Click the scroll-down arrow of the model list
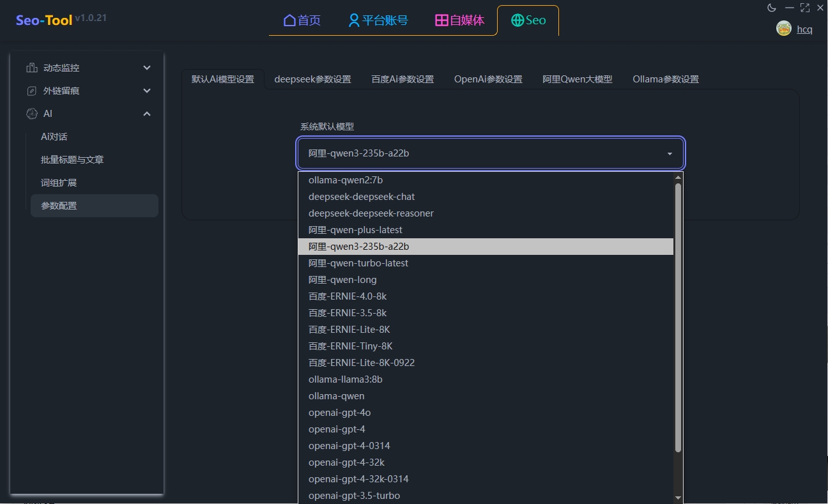Viewport: 828px width, 504px height. 678,497
